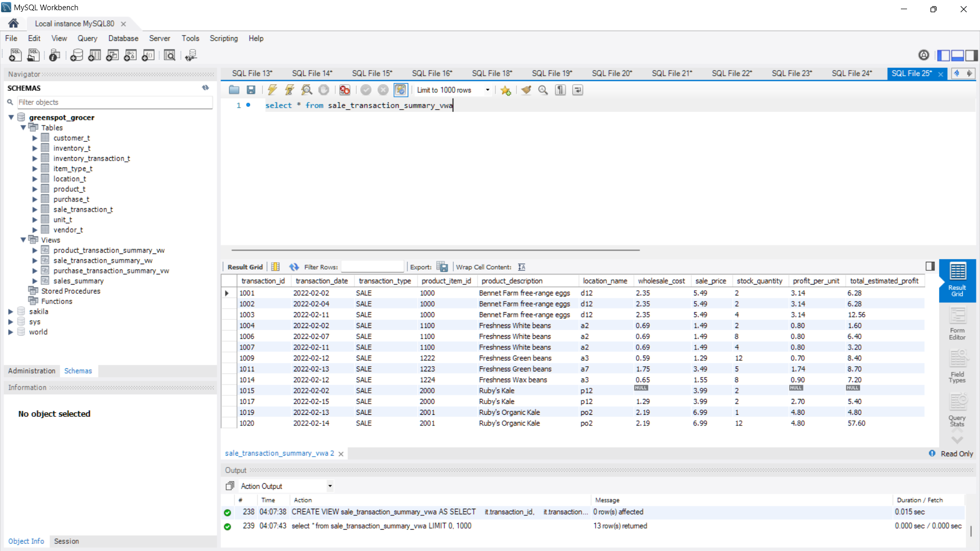Execute statement under cursor icon
The image size is (980, 551).
(289, 90)
